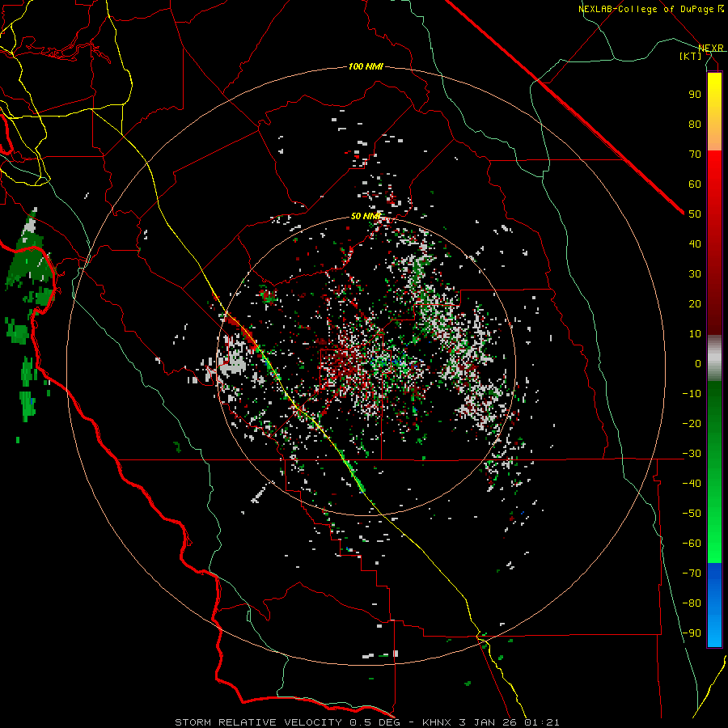Click the NEXLAB-College of DuPage watermark text
The height and width of the screenshot is (728, 728).
pyautogui.click(x=650, y=9)
